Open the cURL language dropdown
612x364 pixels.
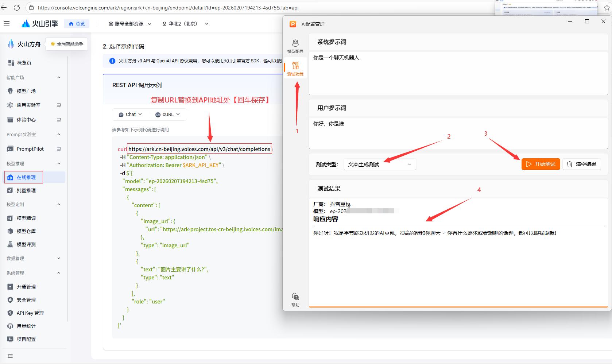click(167, 114)
